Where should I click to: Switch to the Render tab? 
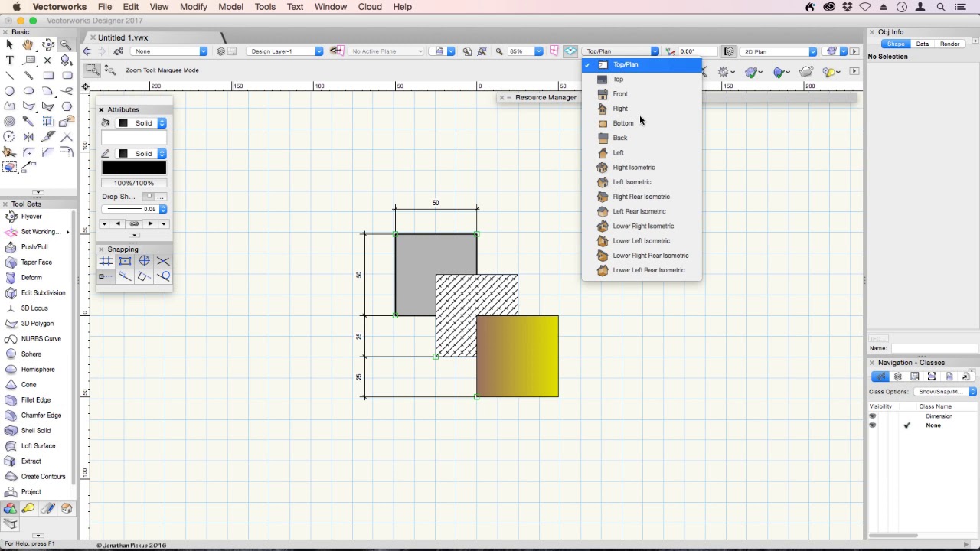coord(949,44)
